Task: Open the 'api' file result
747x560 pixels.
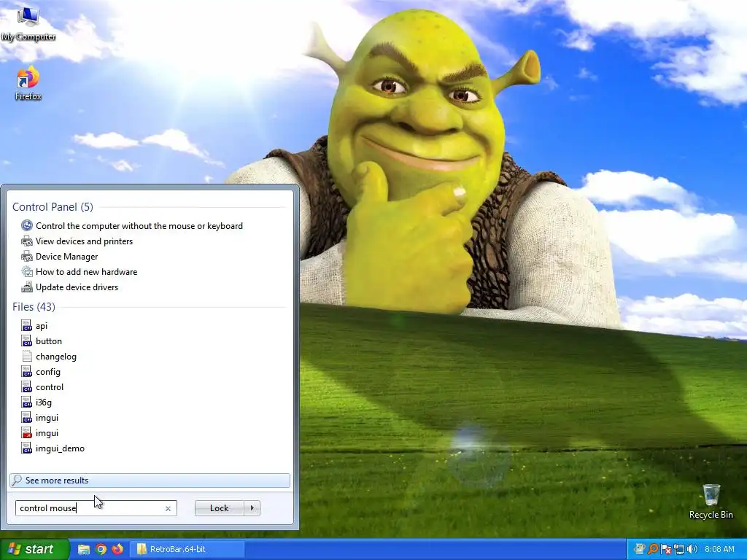Action: pos(42,326)
